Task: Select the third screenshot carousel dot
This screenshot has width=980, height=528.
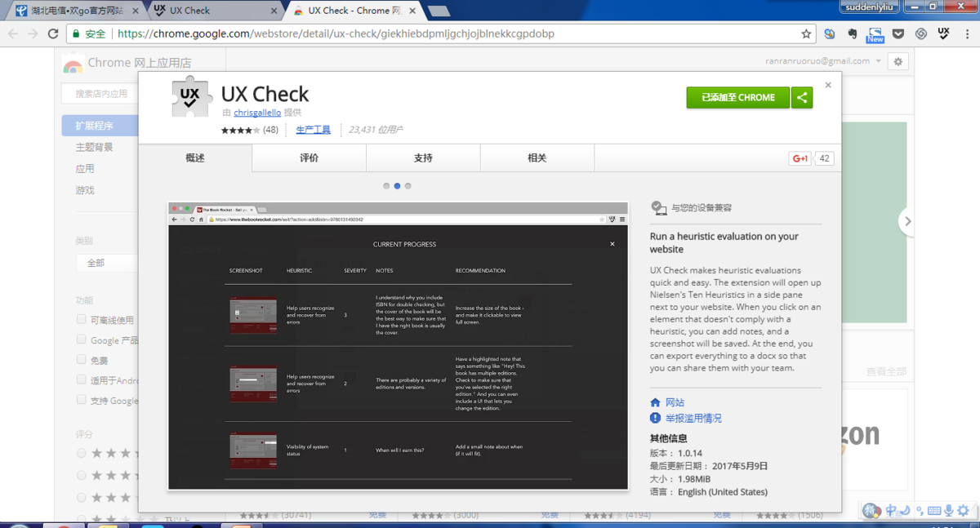Action: pos(408,186)
